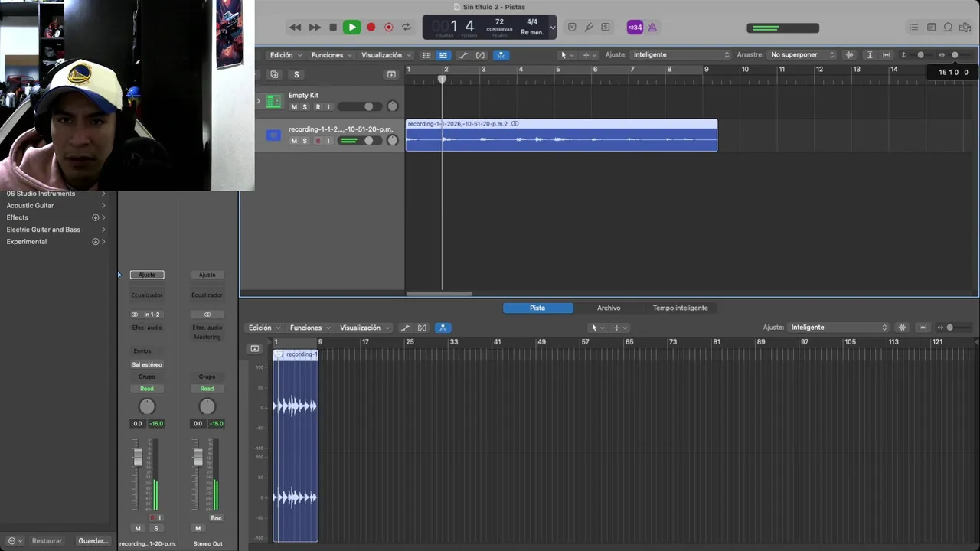Click the Replace mode icon in control bar
Screen dimensions: 980x551
tap(571, 28)
